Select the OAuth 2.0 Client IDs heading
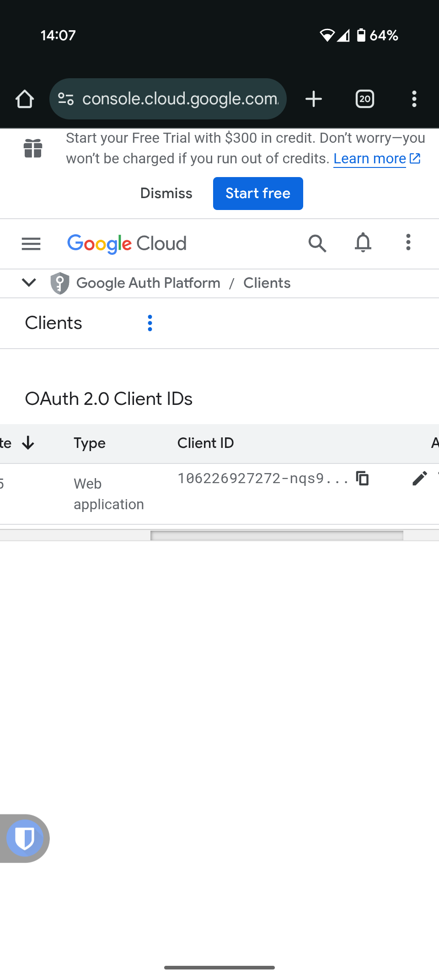The width and height of the screenshot is (439, 980). coord(109,399)
